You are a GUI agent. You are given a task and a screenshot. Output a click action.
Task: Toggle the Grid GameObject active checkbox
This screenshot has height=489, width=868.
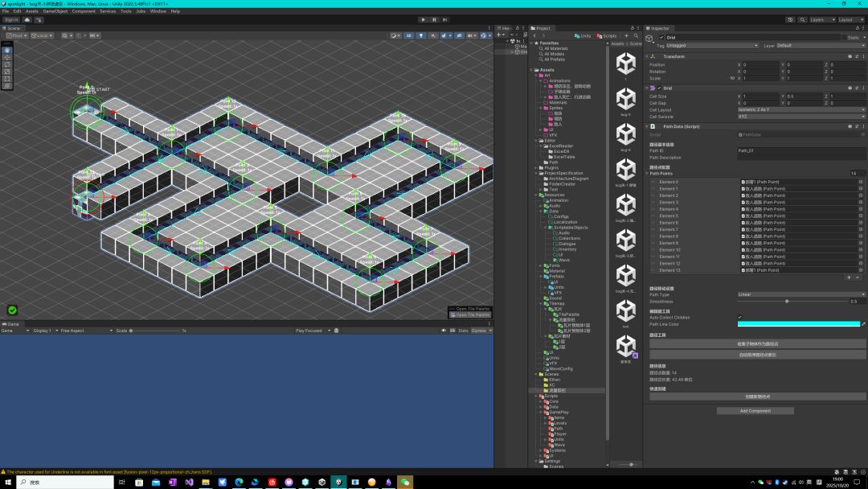coord(661,38)
